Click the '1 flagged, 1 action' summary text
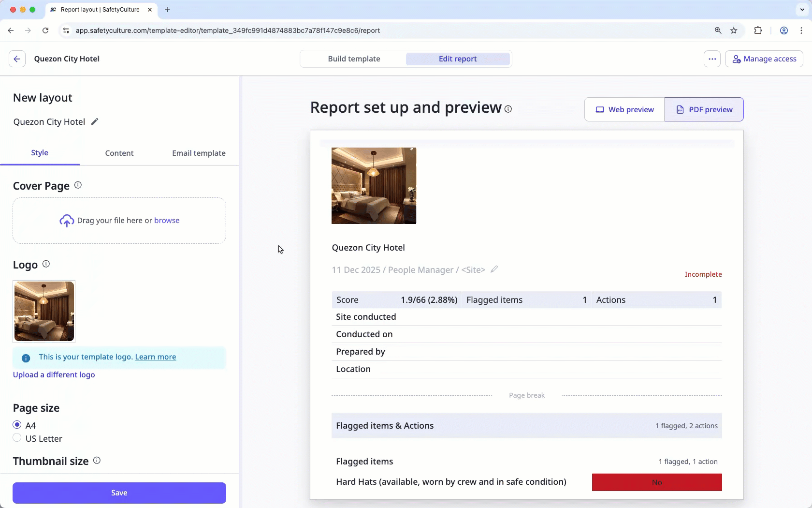 tap(688, 462)
